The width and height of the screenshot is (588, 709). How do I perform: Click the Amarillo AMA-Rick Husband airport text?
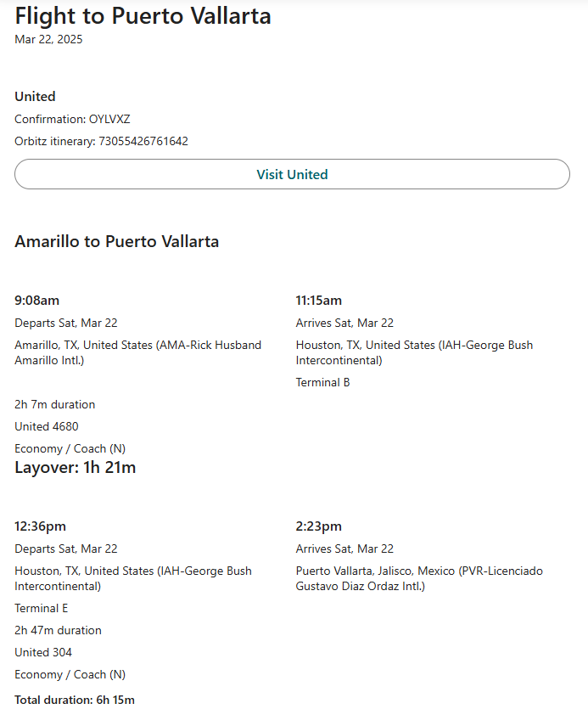point(137,352)
